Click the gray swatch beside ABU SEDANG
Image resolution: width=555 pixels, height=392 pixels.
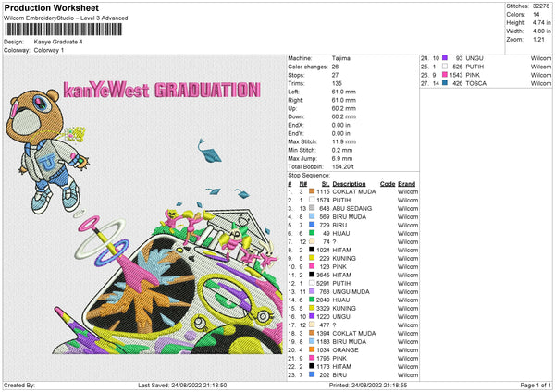click(x=312, y=208)
